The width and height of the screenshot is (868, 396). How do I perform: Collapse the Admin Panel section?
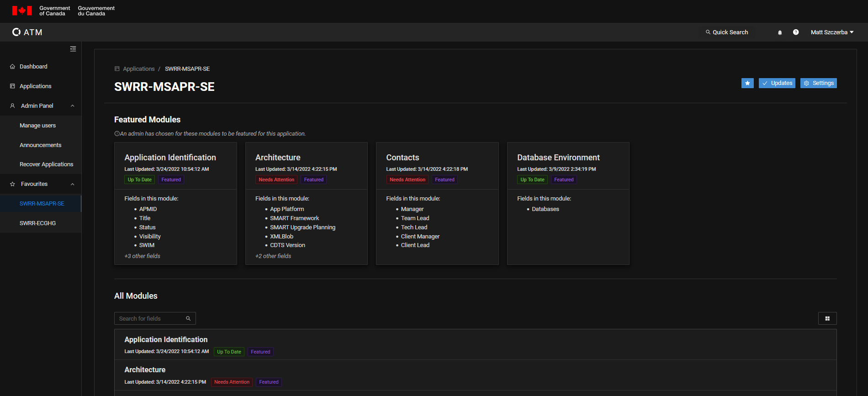72,106
